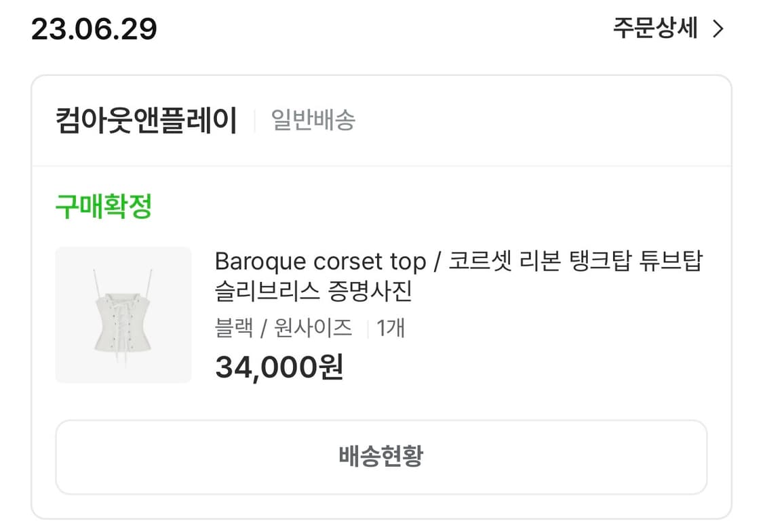Click the 일반배송 shipping type label
Image resolution: width=763 pixels, height=532 pixels.
(313, 119)
